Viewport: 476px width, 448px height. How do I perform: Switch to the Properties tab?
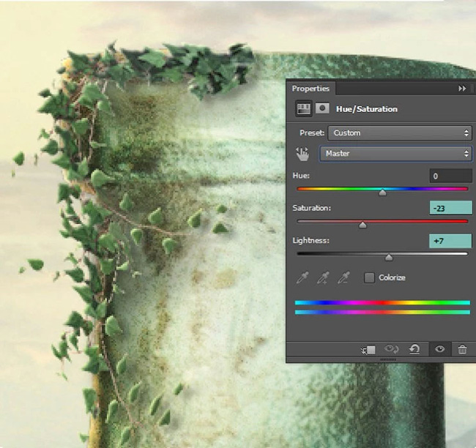[310, 89]
